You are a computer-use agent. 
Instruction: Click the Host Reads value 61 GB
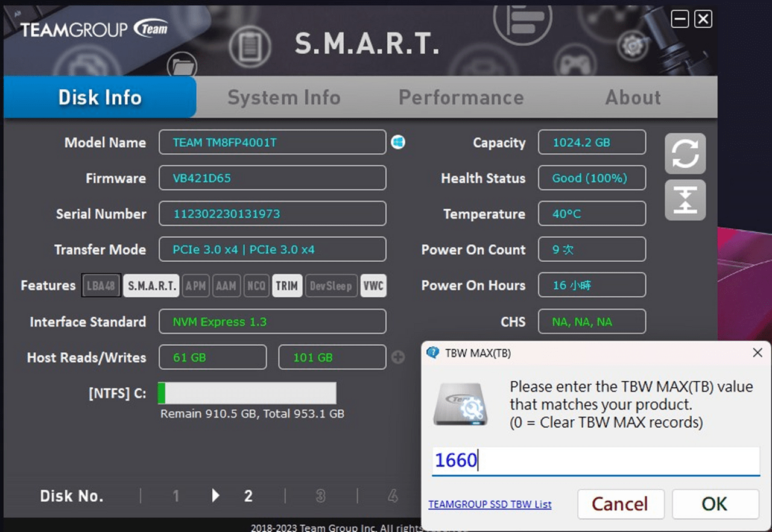click(x=213, y=357)
